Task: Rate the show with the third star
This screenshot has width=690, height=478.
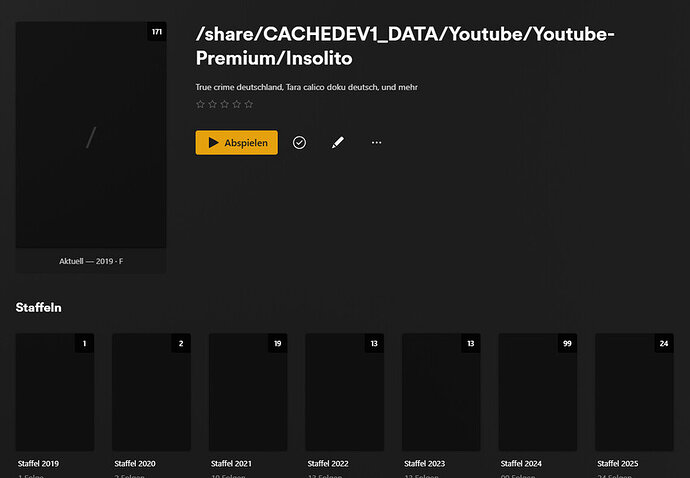Action: point(224,104)
